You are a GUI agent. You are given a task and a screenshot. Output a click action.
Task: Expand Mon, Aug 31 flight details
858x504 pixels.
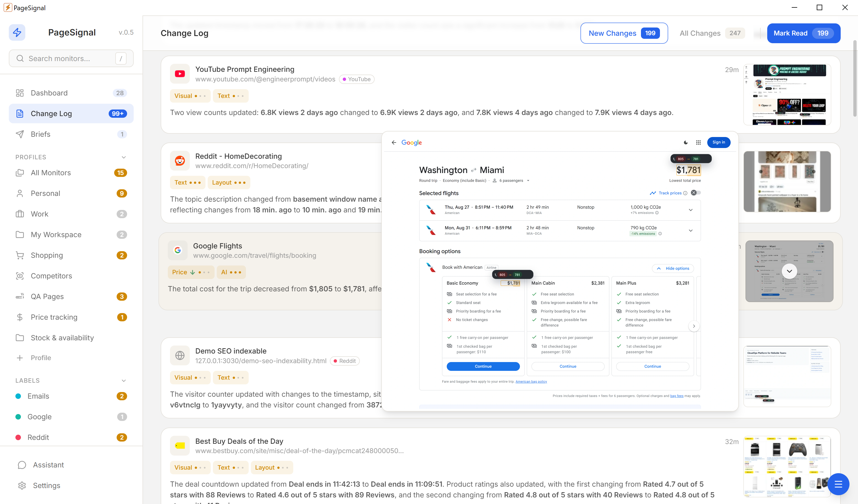point(691,231)
